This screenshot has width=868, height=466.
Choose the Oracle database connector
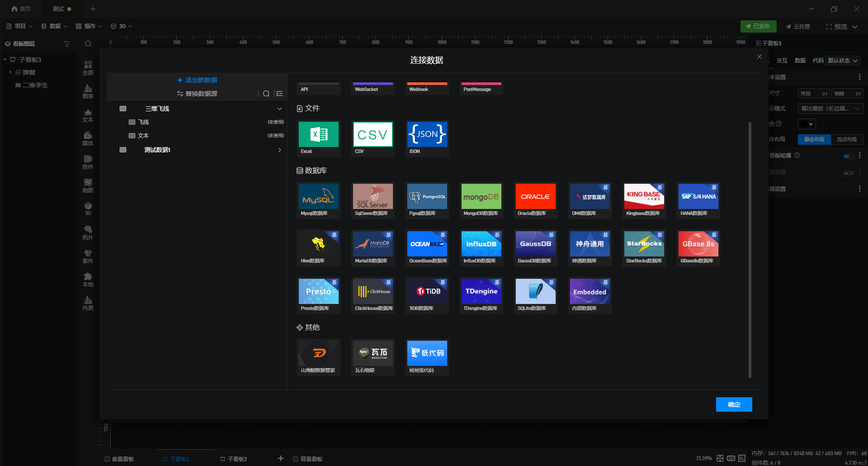pyautogui.click(x=535, y=200)
